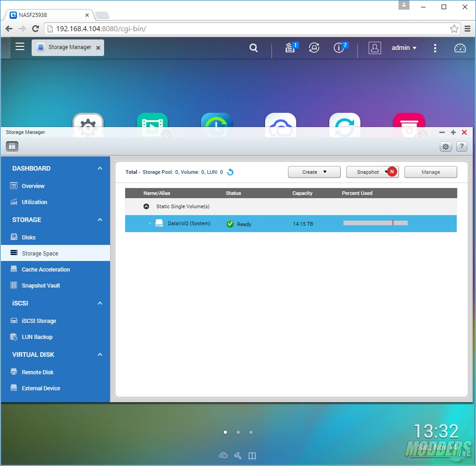Refresh the storage totals with blue arrow

click(230, 172)
